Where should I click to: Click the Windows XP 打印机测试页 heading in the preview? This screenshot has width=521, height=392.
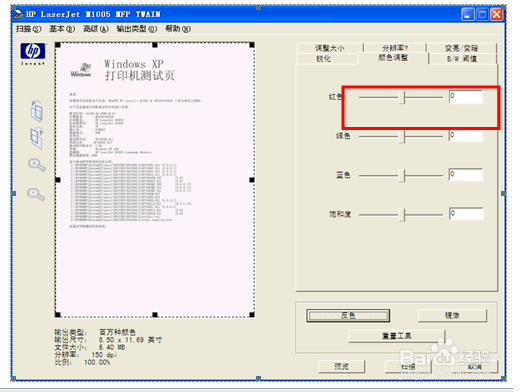tap(140, 70)
